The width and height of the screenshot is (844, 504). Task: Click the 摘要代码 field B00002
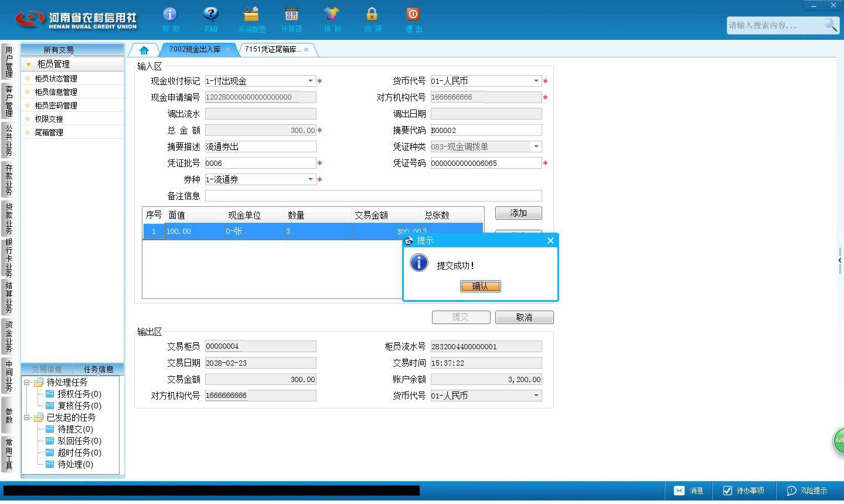[486, 130]
